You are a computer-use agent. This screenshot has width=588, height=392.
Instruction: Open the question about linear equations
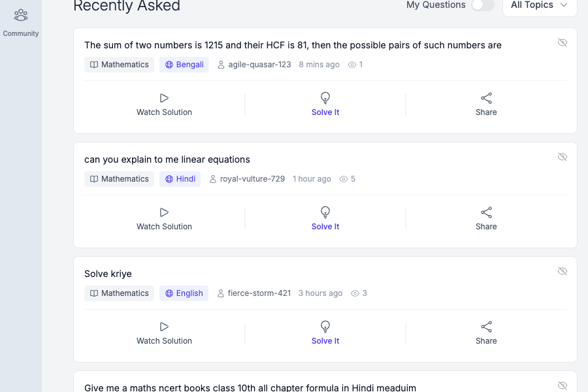click(167, 159)
